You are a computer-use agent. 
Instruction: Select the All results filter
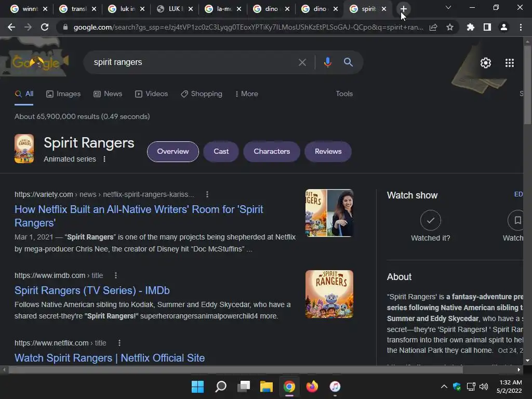(x=24, y=94)
